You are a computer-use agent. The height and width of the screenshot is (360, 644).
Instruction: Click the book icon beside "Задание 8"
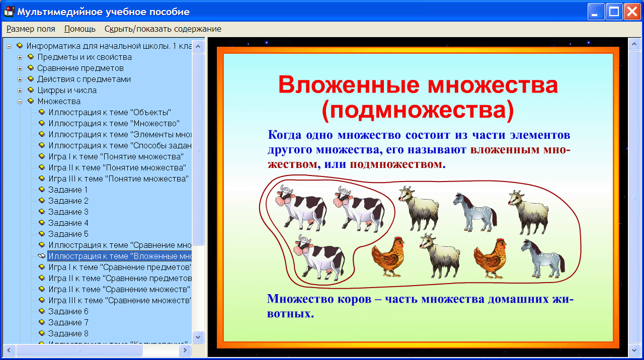tap(41, 333)
